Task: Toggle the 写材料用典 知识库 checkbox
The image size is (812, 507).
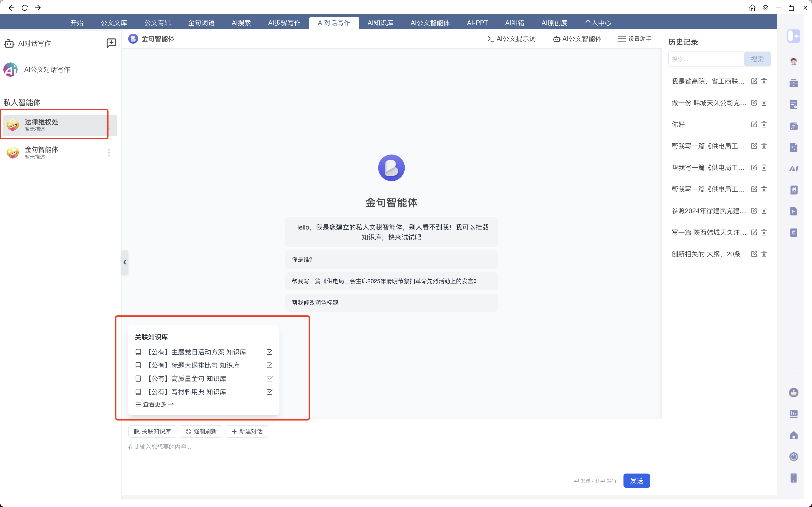Action: 269,392
